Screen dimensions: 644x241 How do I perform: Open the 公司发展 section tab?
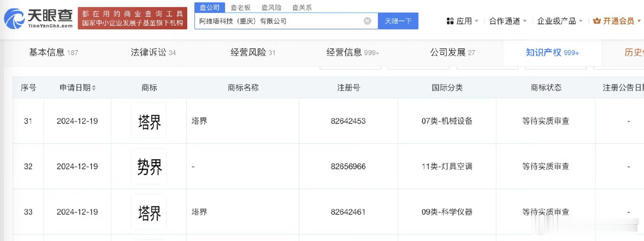coord(453,52)
